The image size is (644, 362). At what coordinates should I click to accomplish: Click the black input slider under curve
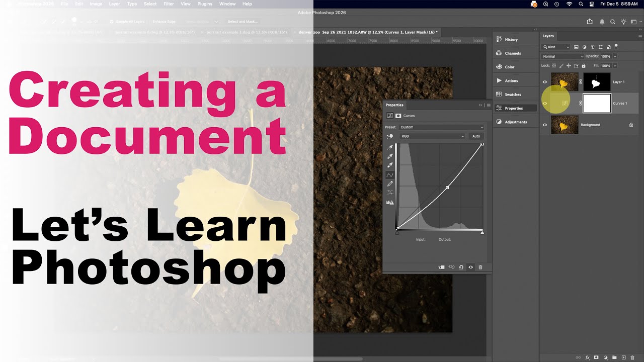pos(397,233)
